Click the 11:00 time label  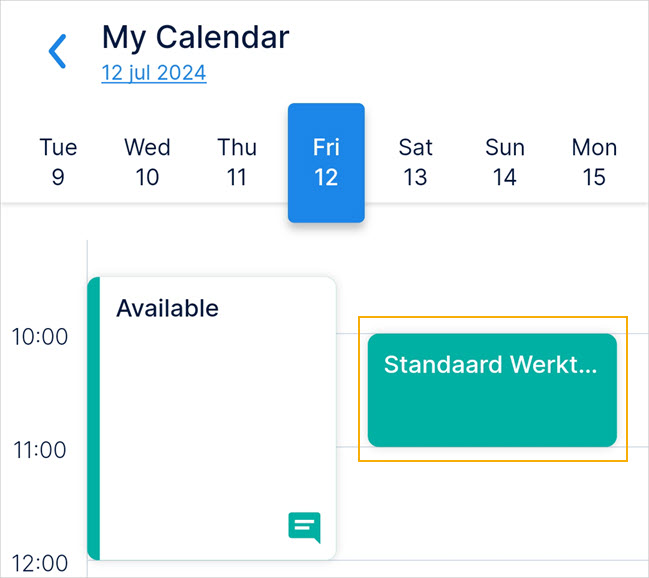coord(40,451)
